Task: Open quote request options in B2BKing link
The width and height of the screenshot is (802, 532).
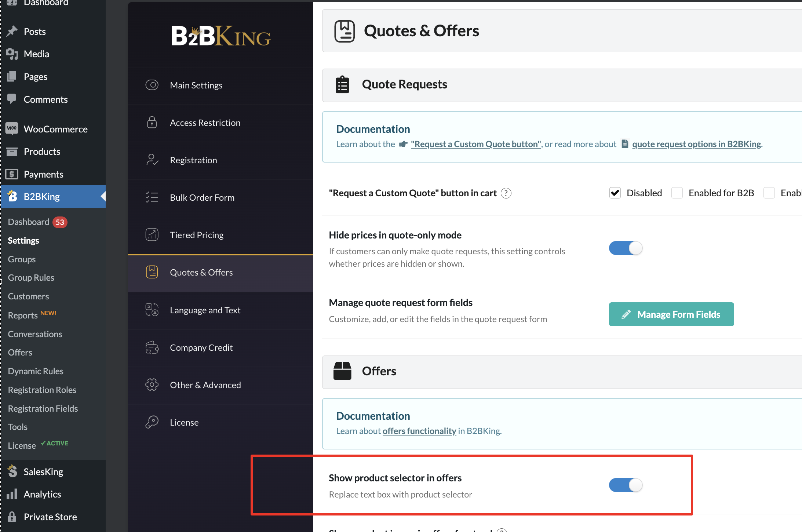Action: click(x=697, y=144)
